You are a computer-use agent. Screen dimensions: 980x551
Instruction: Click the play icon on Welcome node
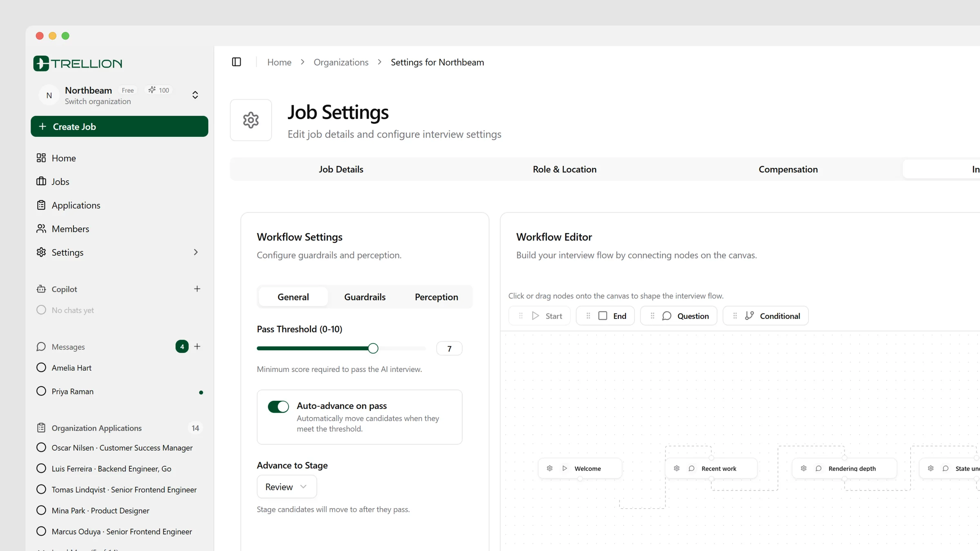[565, 469]
